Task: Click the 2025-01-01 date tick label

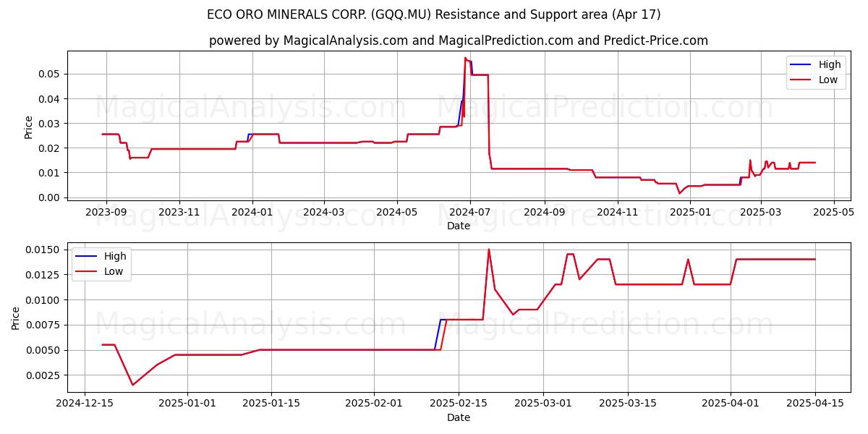Action: pos(187,404)
